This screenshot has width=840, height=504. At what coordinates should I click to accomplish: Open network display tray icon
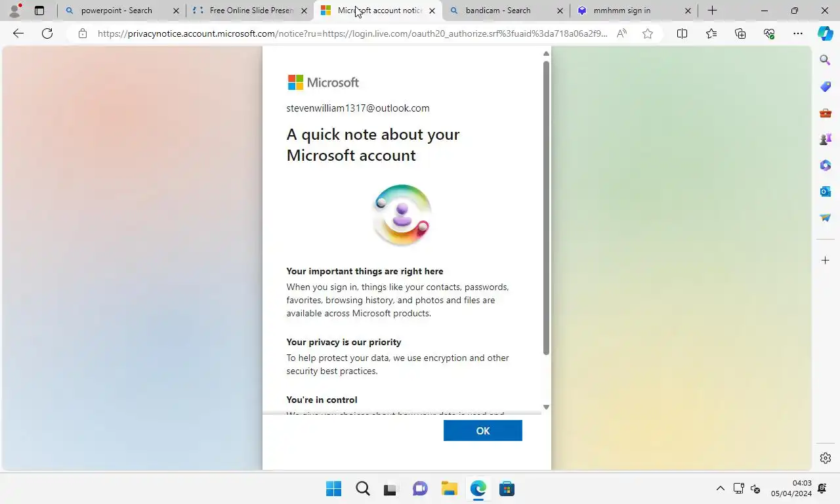738,489
